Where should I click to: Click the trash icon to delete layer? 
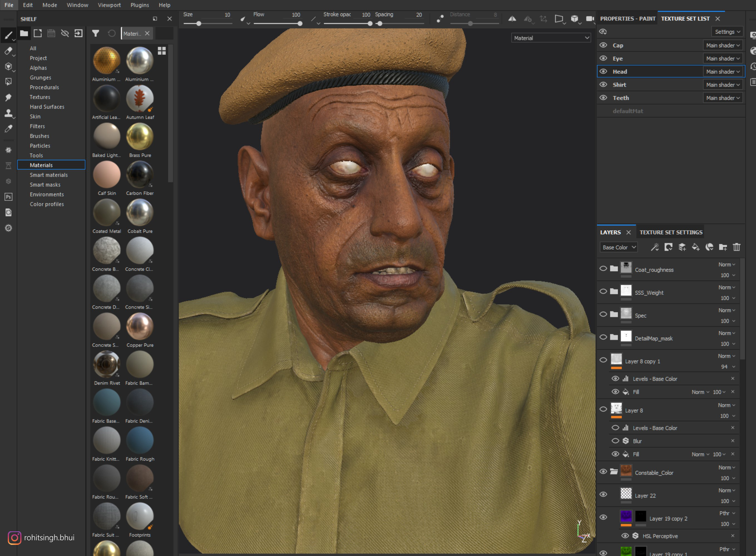click(737, 247)
